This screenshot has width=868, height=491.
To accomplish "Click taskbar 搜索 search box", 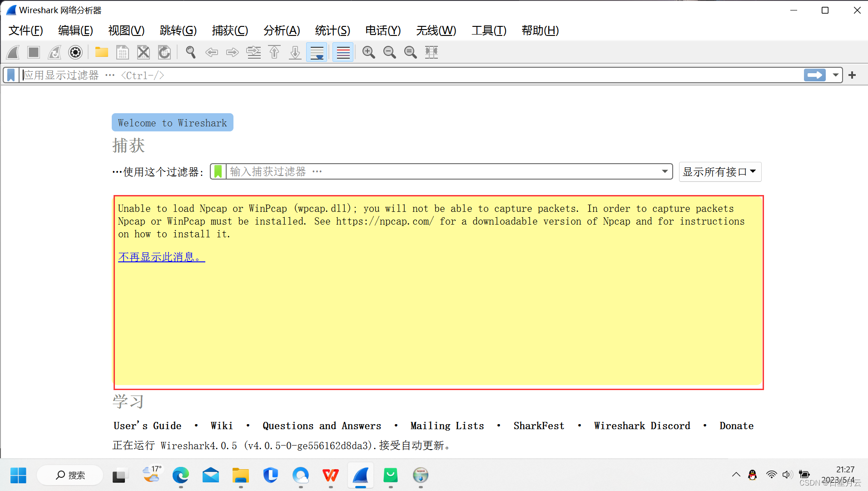I will tap(70, 476).
